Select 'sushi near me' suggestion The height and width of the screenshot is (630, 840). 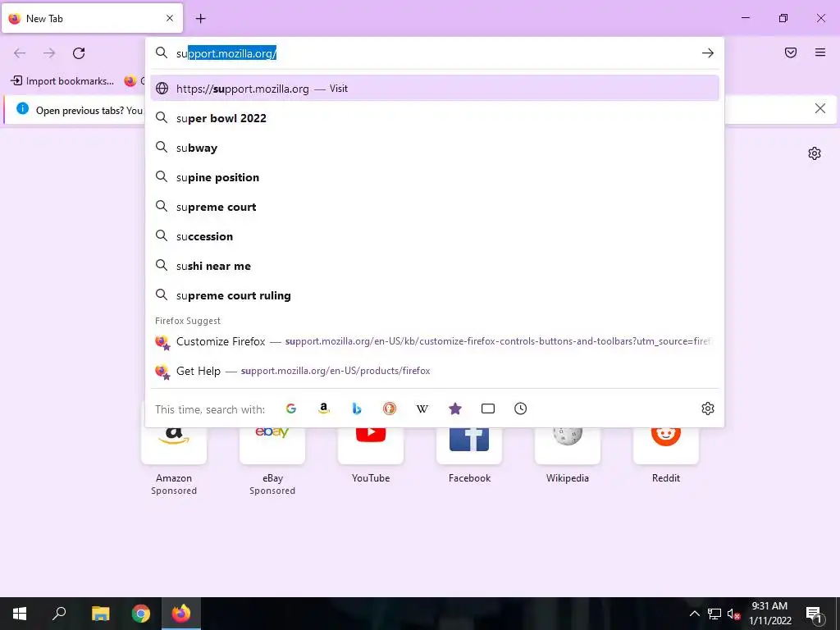(435, 265)
